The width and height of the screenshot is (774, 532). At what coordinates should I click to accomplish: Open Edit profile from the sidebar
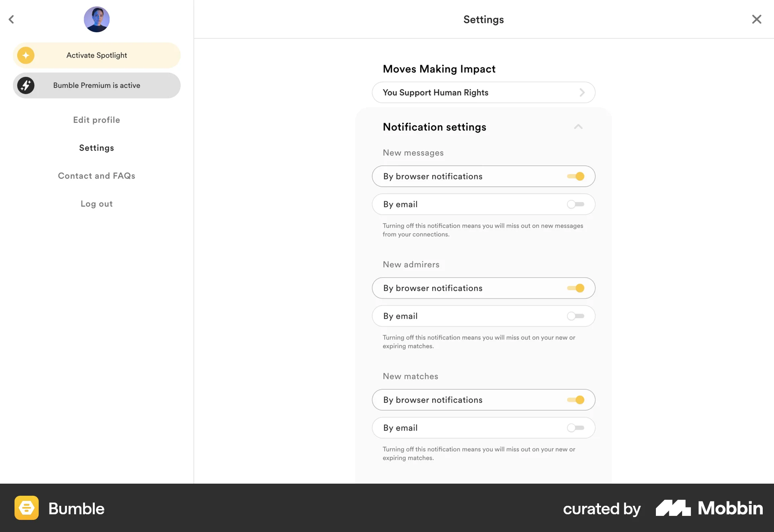point(96,120)
